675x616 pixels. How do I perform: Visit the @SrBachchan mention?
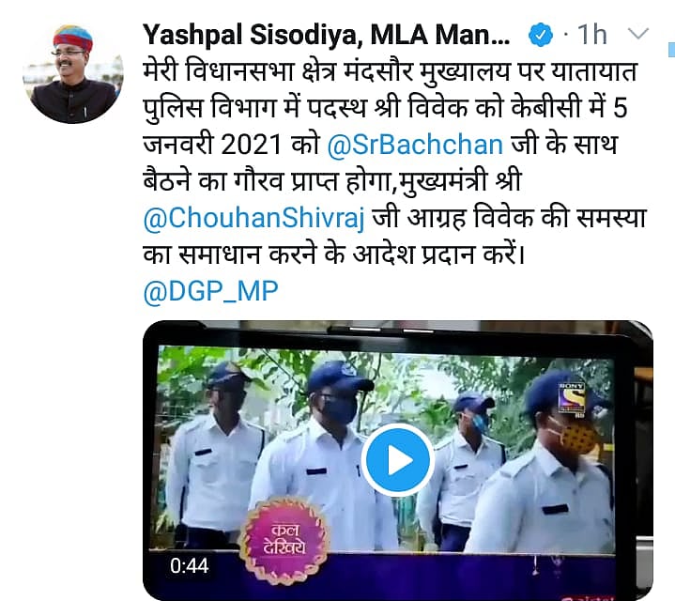(415, 145)
